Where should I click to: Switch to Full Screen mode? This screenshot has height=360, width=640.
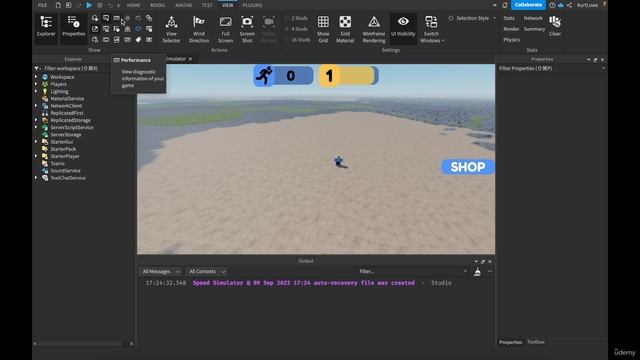click(x=225, y=29)
